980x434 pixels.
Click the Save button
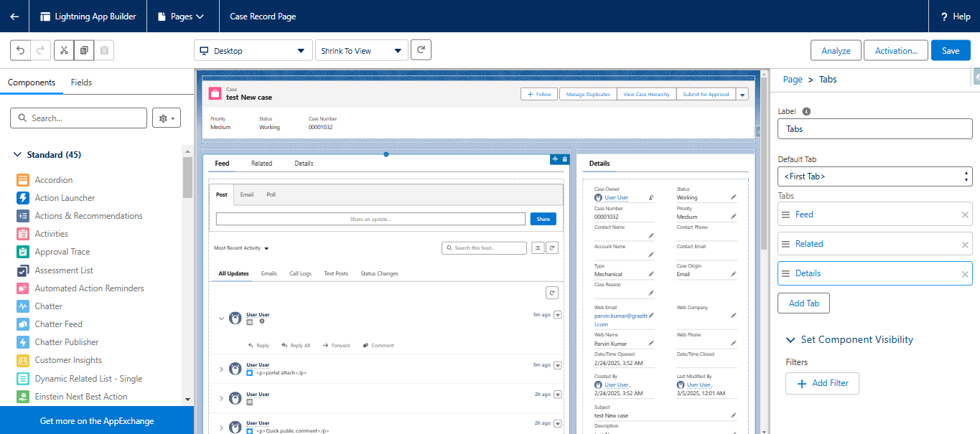click(x=951, y=50)
